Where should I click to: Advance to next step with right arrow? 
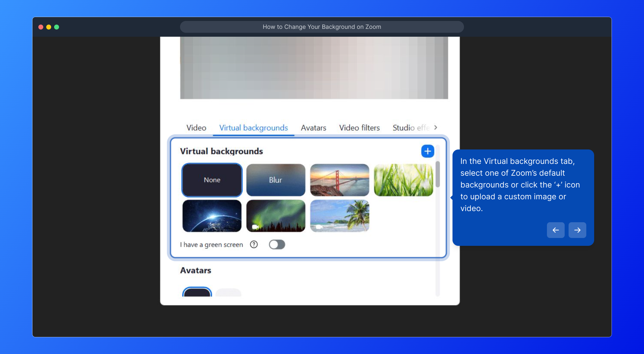[x=577, y=230]
